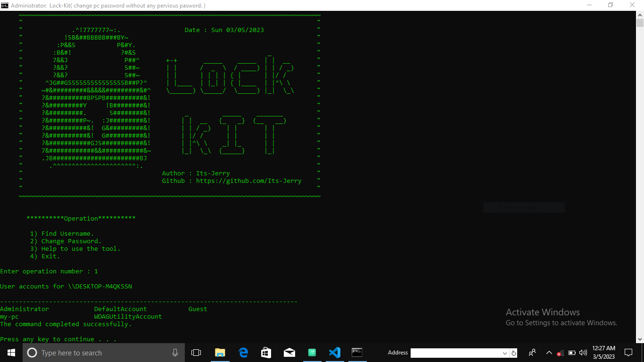Click the microphone icon in search box
Viewport: 644px width, 362px height.
[x=175, y=353]
